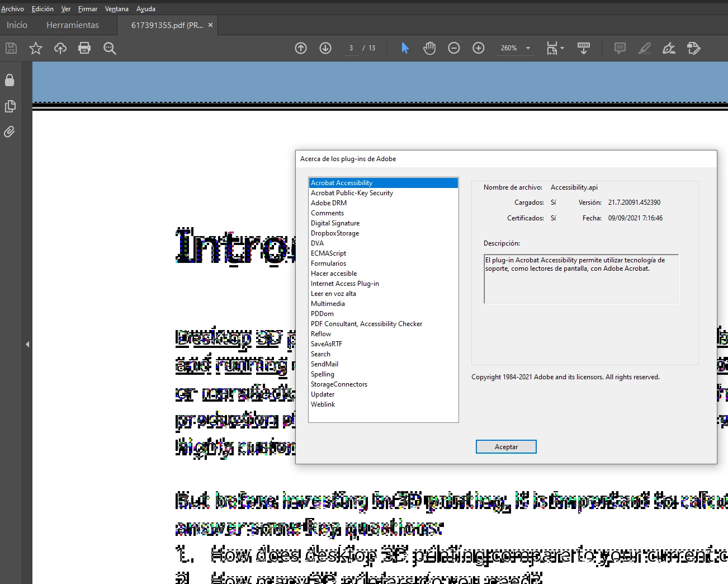This screenshot has width=728, height=584.
Task: Click the read mode keyboard icon
Action: click(x=584, y=48)
